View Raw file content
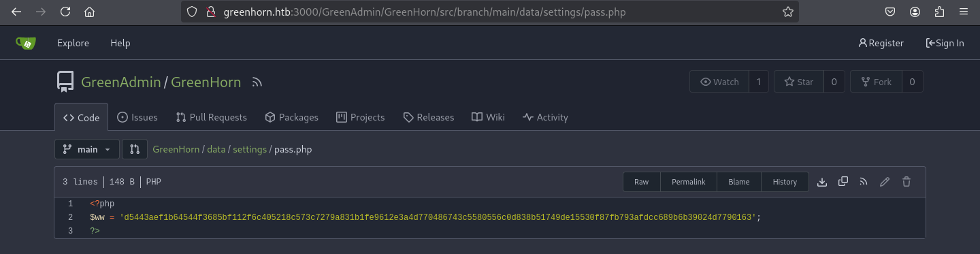The image size is (980, 254). pyautogui.click(x=642, y=182)
